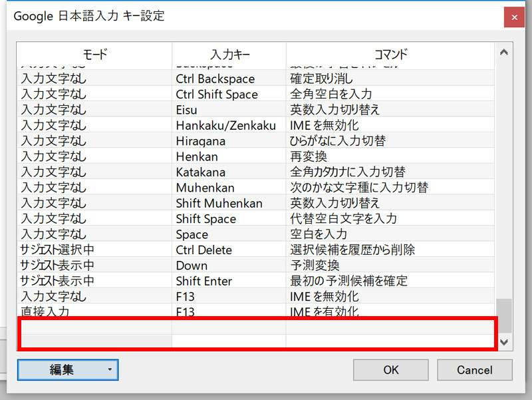This screenshot has width=532, height=400.
Task: Select the Hiragana key cell
Action: click(x=229, y=141)
